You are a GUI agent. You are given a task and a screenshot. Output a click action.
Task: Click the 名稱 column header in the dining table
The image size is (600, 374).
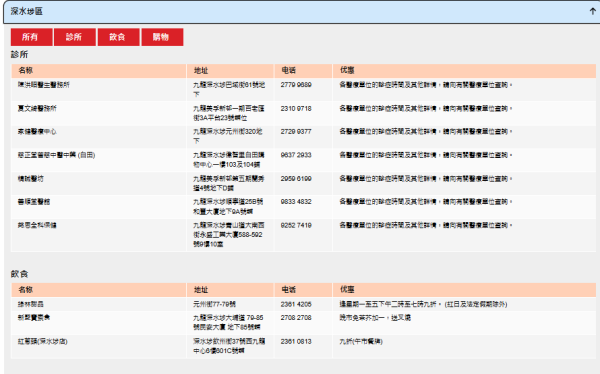point(26,290)
